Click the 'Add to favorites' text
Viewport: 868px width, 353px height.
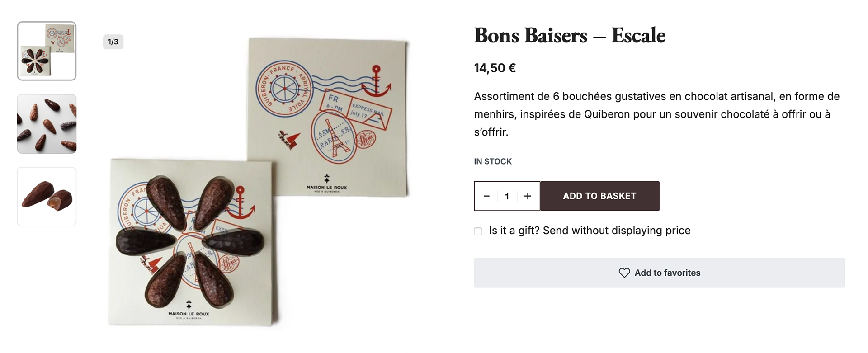pos(667,273)
